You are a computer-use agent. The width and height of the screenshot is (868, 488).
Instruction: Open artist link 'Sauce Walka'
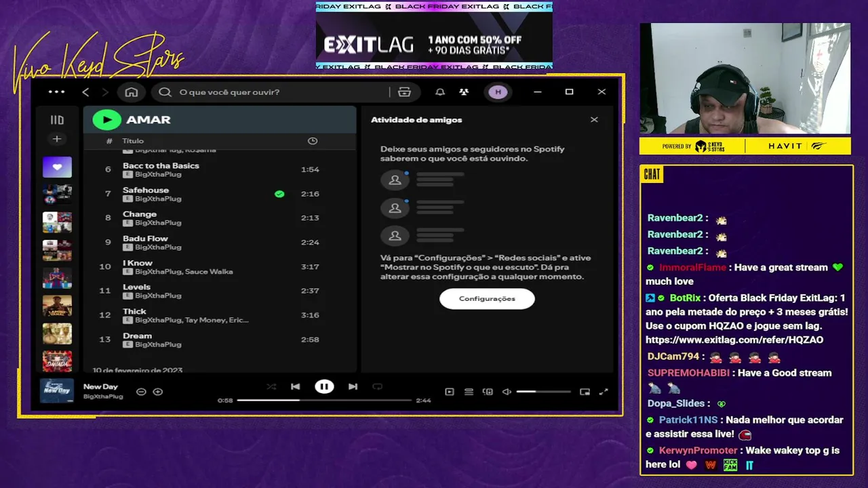click(210, 272)
